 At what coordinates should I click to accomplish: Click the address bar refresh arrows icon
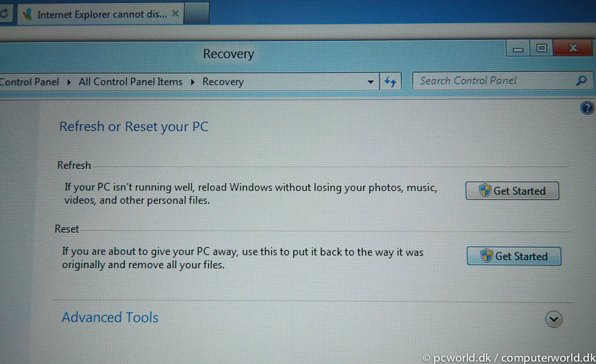point(390,81)
